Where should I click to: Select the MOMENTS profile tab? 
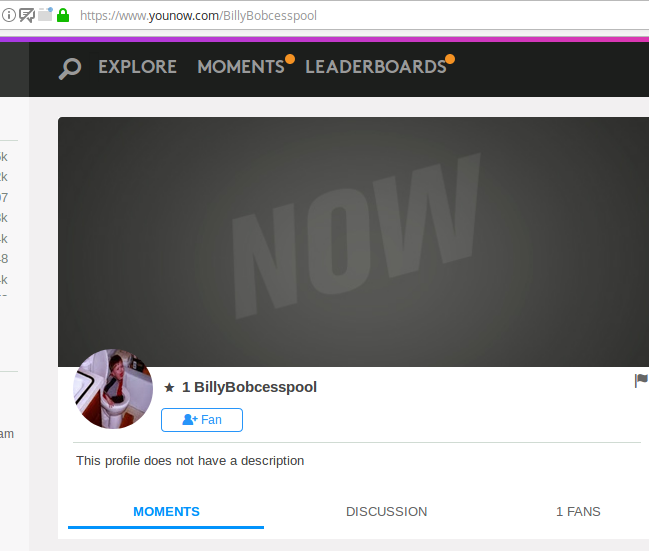166,512
